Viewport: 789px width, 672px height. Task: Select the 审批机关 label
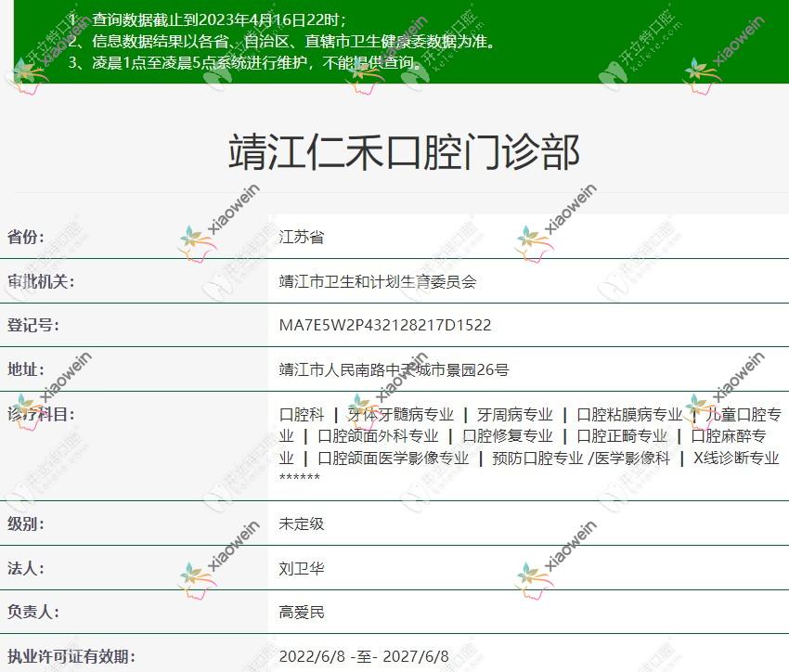click(41, 281)
